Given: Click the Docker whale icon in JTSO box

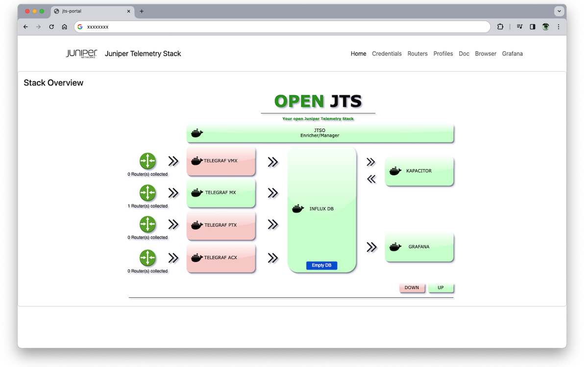Looking at the screenshot, I should coord(197,133).
